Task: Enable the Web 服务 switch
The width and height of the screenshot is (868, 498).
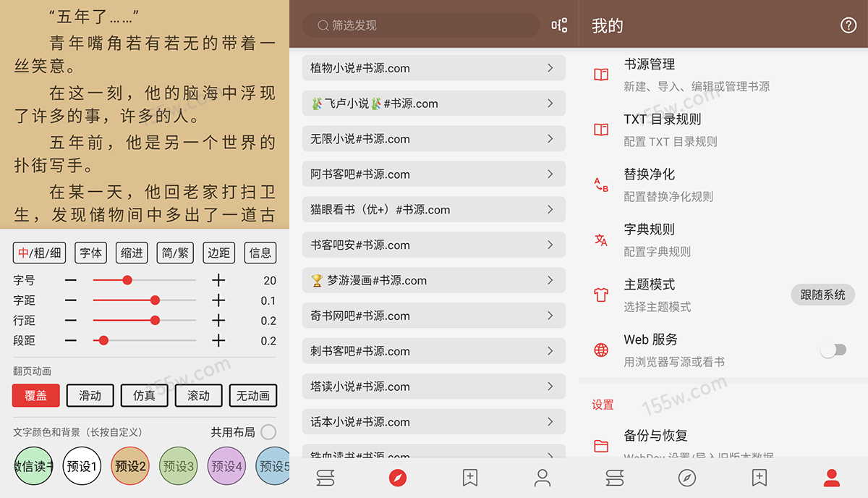Action: (x=833, y=348)
